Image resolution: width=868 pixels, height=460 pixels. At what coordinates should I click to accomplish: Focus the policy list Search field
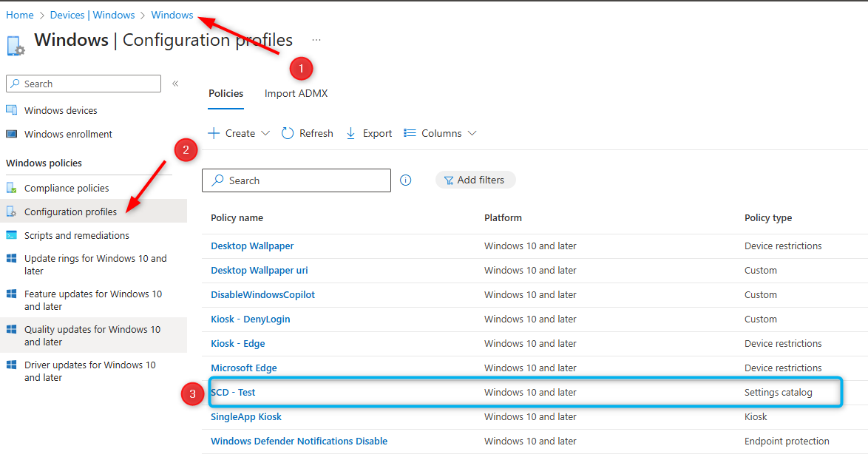pyautogui.click(x=296, y=180)
